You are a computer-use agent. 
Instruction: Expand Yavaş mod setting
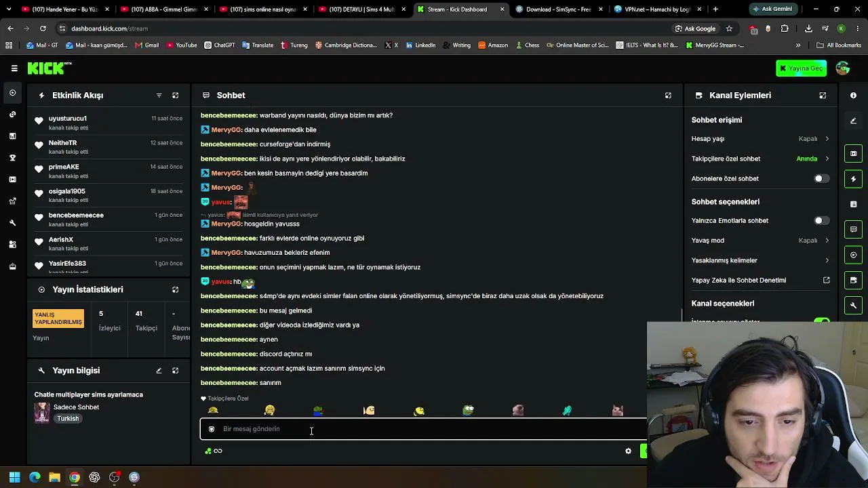click(x=760, y=241)
